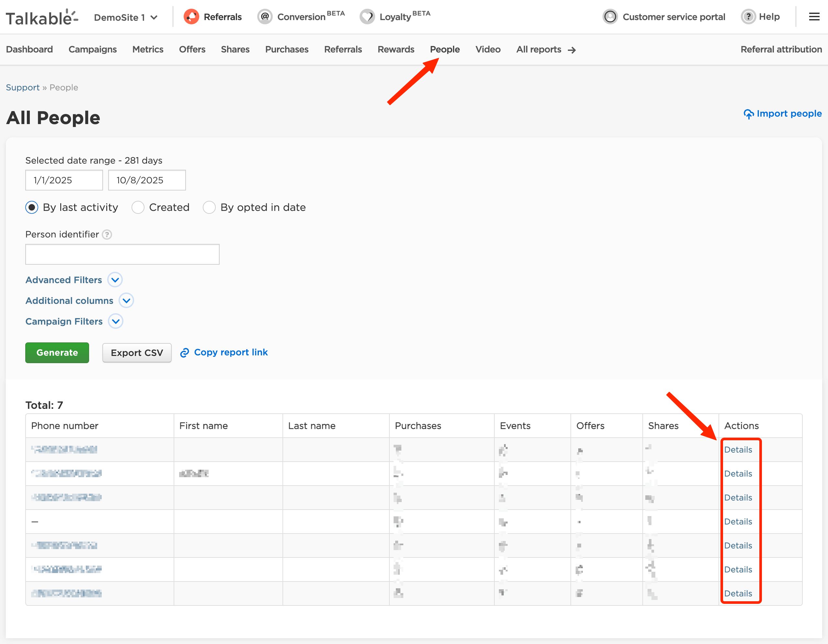Switch to the Purchases tab
Screen dimensions: 828x644
287,49
